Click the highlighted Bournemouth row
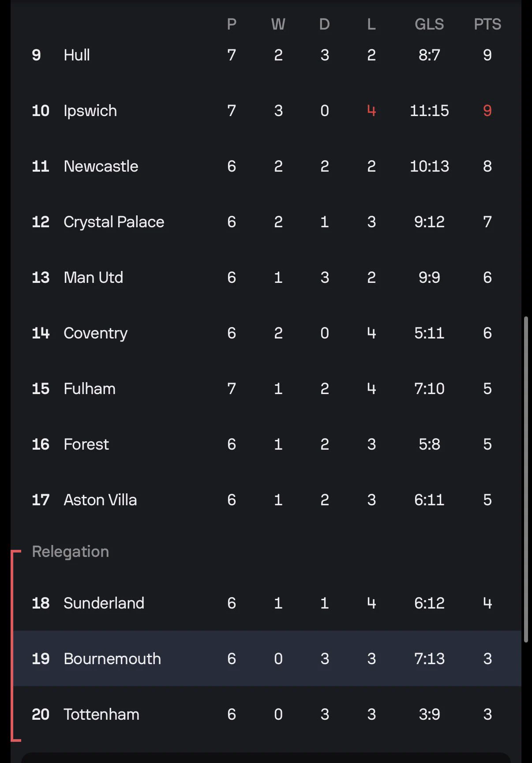The height and width of the screenshot is (763, 532). pyautogui.click(x=266, y=658)
